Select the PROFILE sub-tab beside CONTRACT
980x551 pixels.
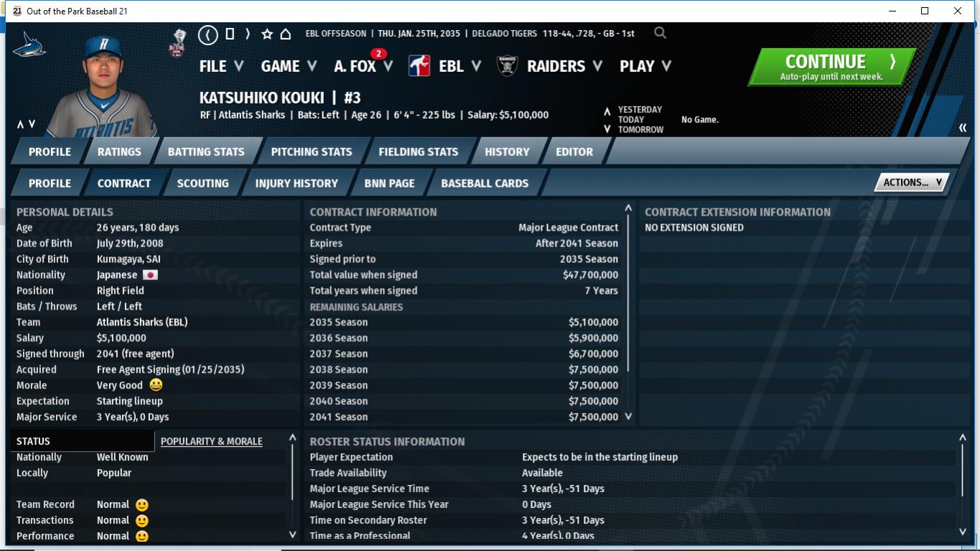click(50, 183)
